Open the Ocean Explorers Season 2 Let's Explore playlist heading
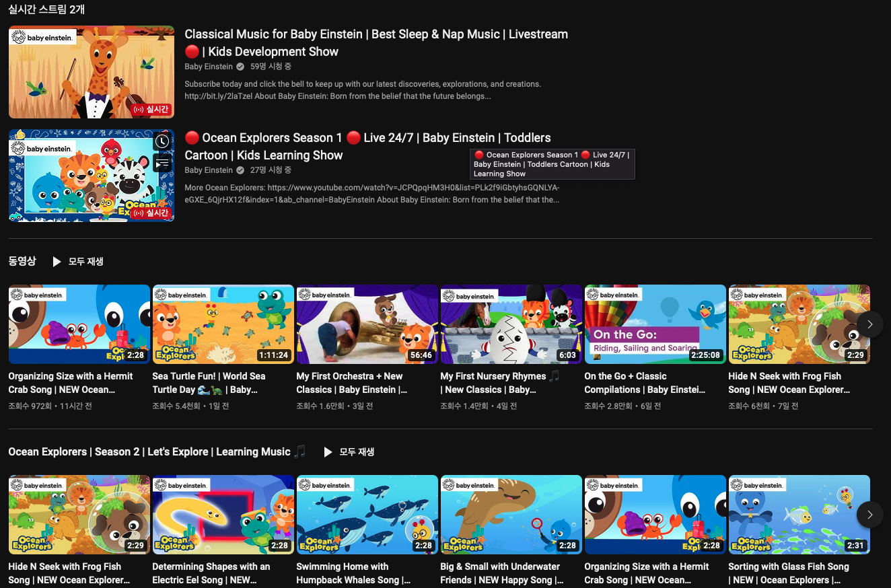891x588 pixels. click(x=157, y=452)
